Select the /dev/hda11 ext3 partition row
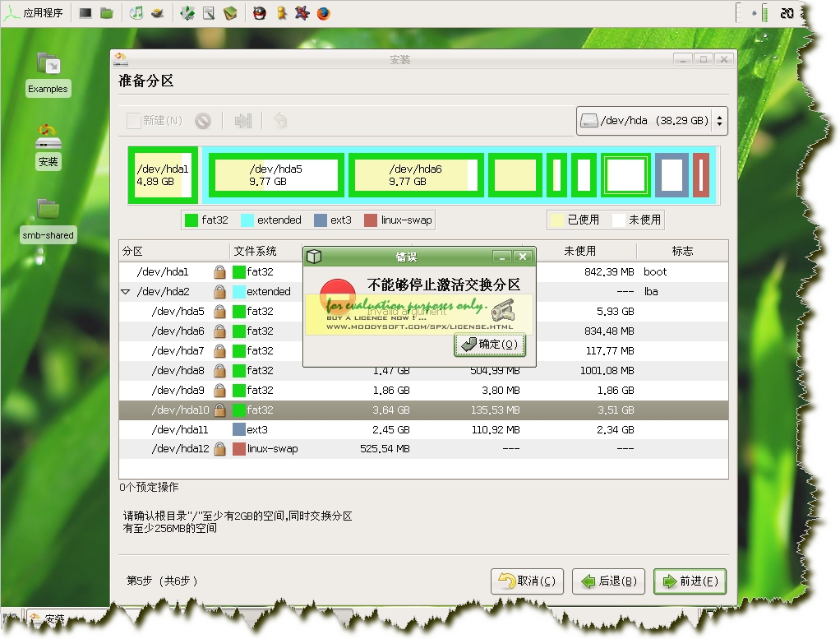This screenshot has height=639, width=840. (423, 430)
